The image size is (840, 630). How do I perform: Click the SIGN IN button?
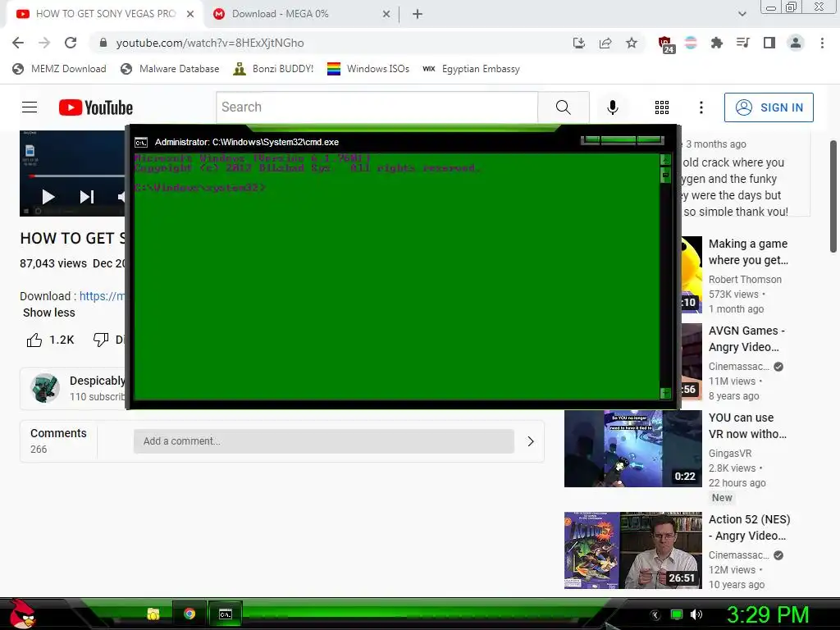(x=769, y=107)
